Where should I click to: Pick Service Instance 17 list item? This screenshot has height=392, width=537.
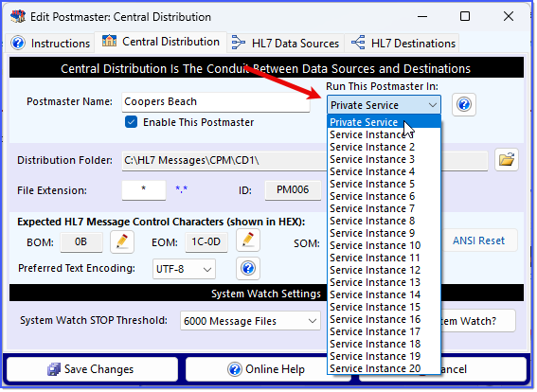tap(384, 331)
